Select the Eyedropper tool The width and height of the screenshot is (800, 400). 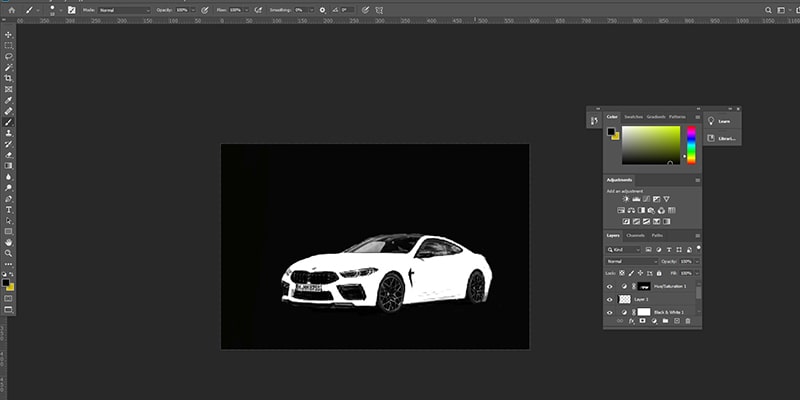[8, 101]
